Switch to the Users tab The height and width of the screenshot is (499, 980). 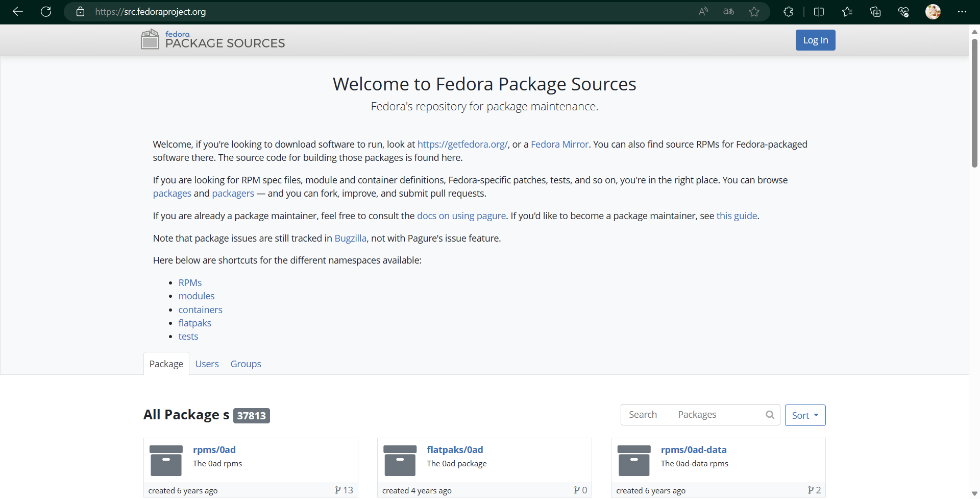click(x=207, y=364)
